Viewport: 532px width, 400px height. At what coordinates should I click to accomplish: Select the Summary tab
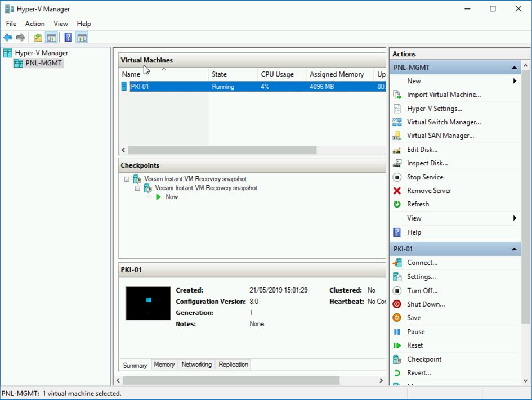click(135, 366)
